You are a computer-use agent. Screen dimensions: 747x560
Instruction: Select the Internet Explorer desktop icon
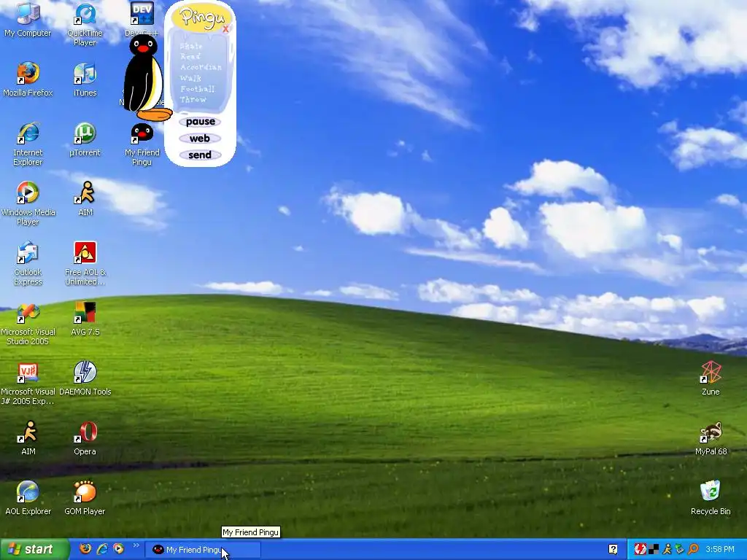point(28,144)
